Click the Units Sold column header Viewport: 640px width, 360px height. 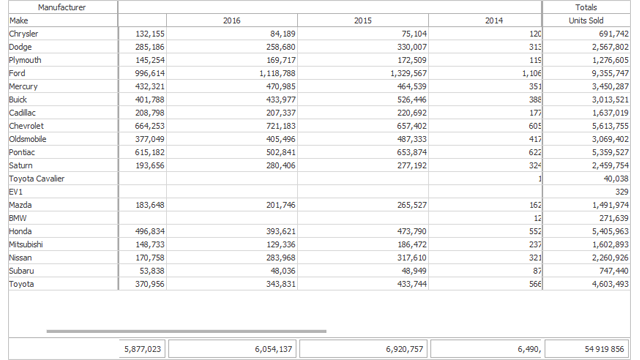tap(586, 20)
